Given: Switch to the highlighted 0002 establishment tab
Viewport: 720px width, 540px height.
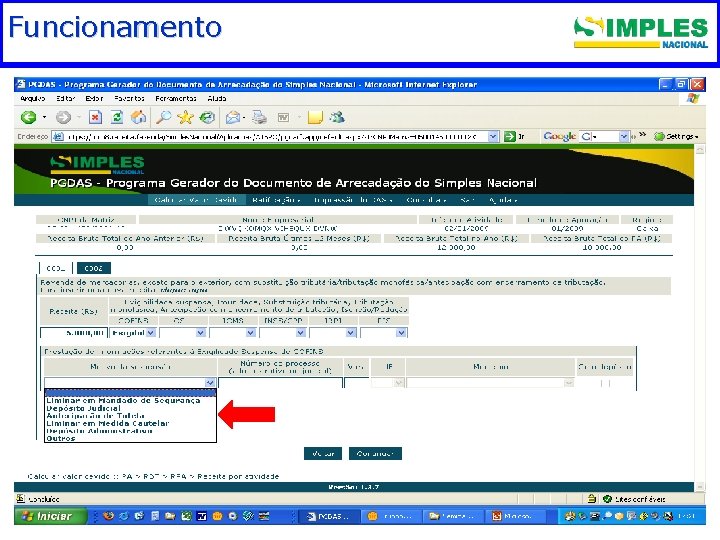Looking at the screenshot, I should pyautogui.click(x=94, y=268).
